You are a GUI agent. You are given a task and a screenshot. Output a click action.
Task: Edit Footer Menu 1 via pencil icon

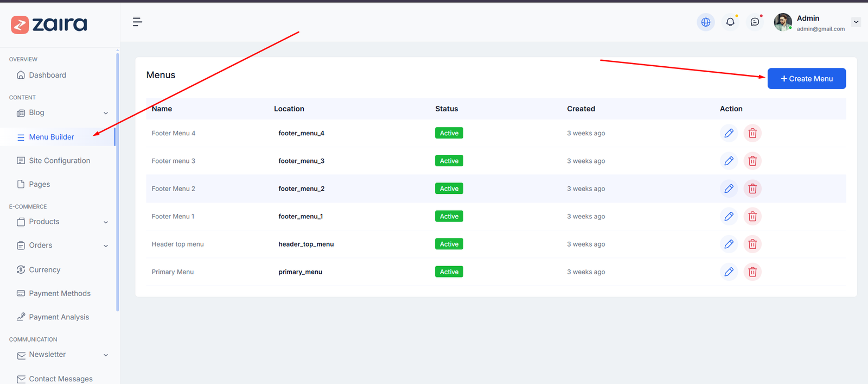(729, 216)
